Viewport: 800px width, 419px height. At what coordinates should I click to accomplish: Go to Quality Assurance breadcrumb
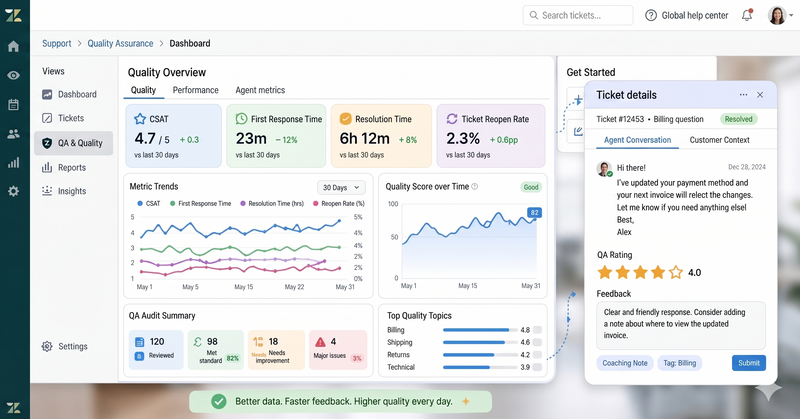pos(120,43)
